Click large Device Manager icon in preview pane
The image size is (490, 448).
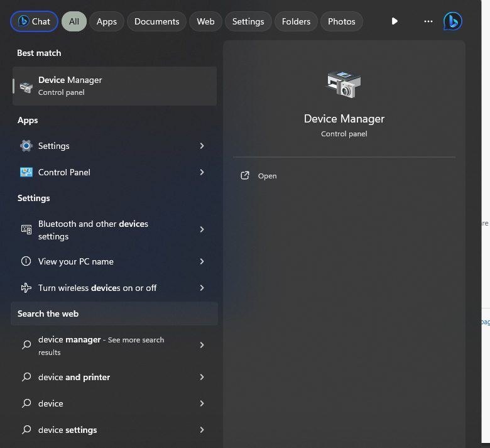click(344, 84)
